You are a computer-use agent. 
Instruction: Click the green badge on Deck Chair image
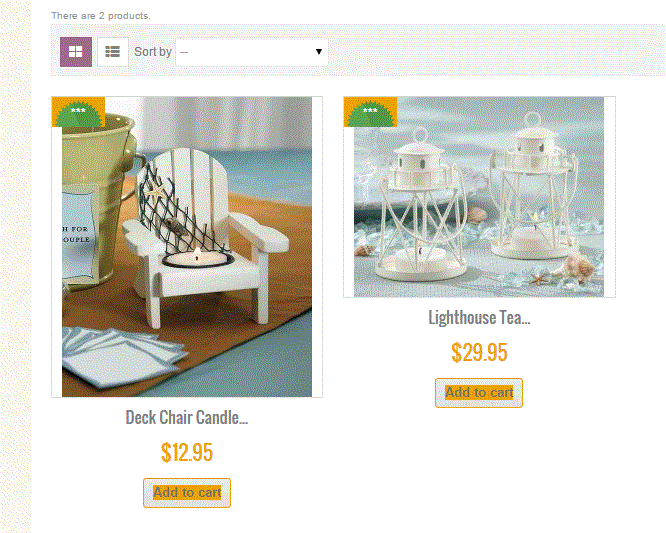coord(78,112)
